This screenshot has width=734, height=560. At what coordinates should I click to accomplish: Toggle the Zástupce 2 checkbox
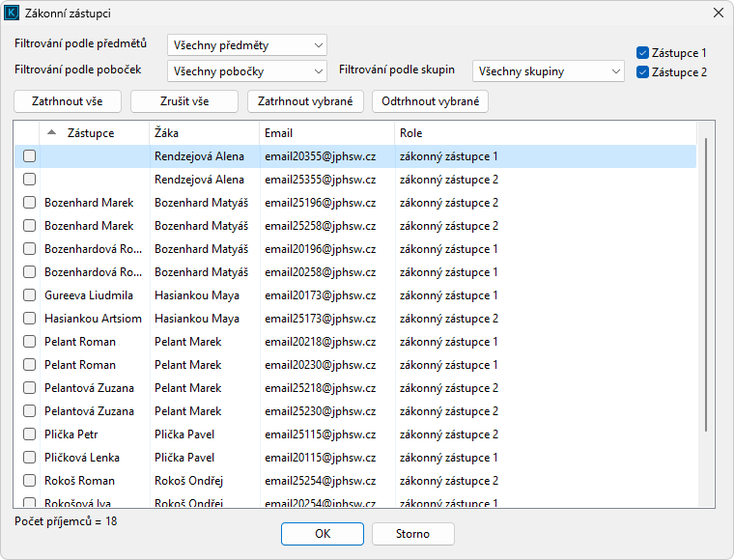click(643, 72)
